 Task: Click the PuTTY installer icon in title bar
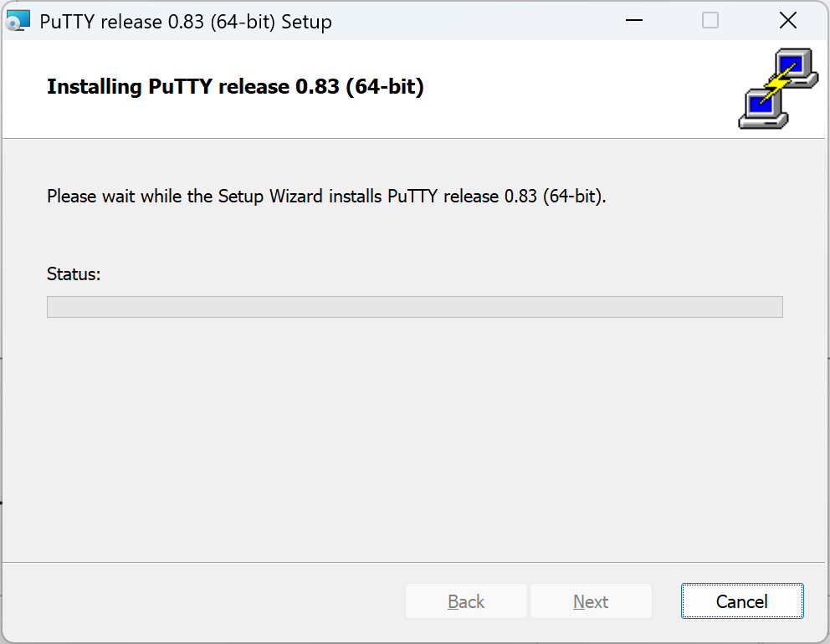click(x=18, y=21)
